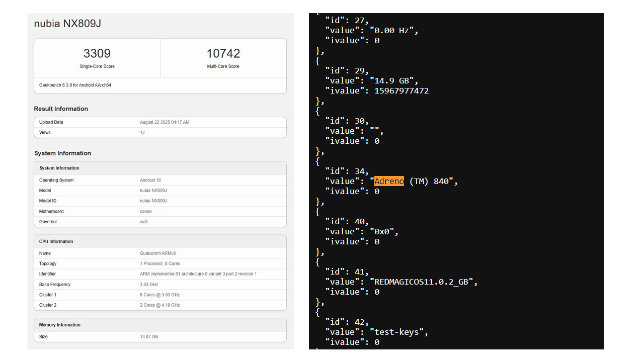The width and height of the screenshot is (644, 362).
Task: Click the nubia NX809J page title
Action: click(67, 24)
